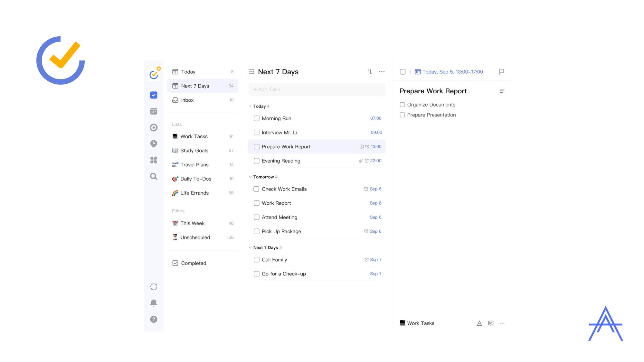Image resolution: width=644 pixels, height=362 pixels.
Task: Open the Habit clock sidebar icon
Action: point(154,144)
